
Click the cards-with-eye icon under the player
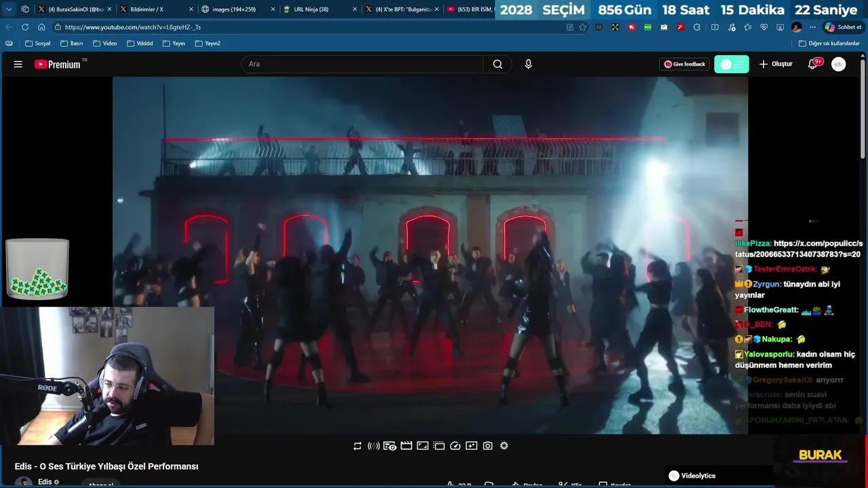tap(390, 446)
